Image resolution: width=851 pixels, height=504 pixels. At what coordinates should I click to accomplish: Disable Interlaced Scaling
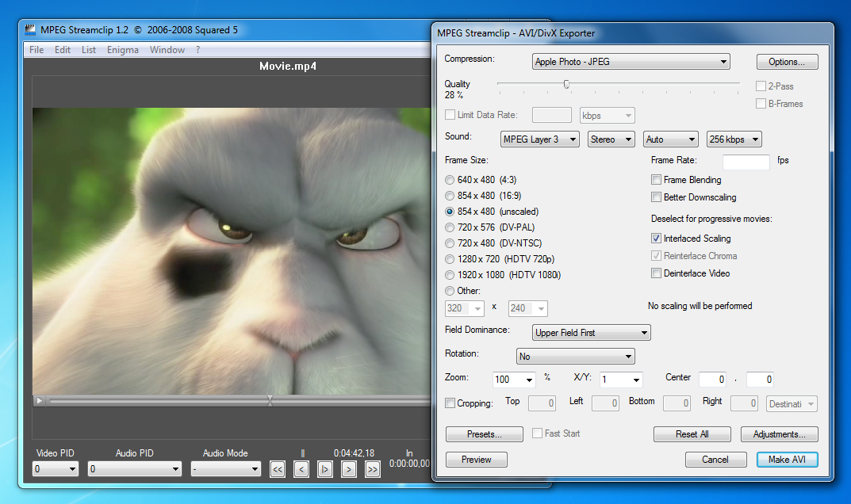pos(657,238)
